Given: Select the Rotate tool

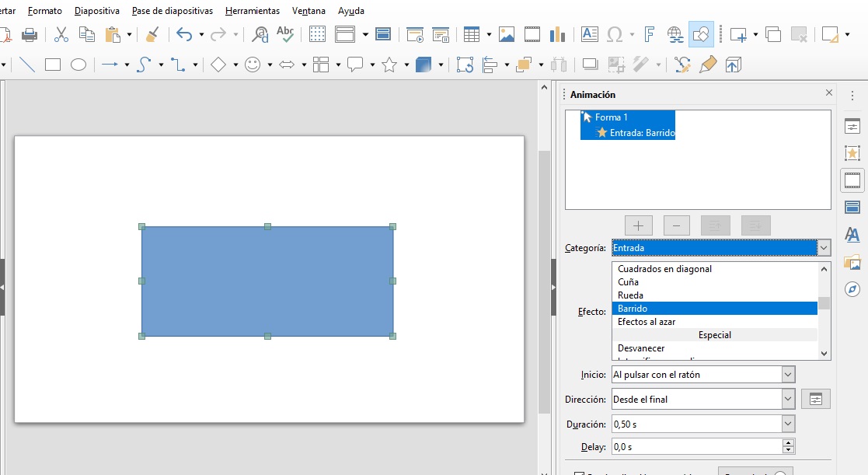Looking at the screenshot, I should point(465,65).
